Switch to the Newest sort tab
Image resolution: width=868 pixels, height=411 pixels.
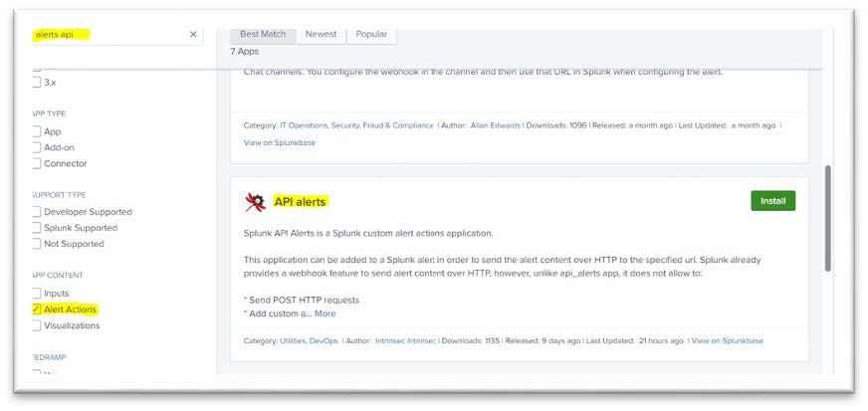tap(322, 34)
